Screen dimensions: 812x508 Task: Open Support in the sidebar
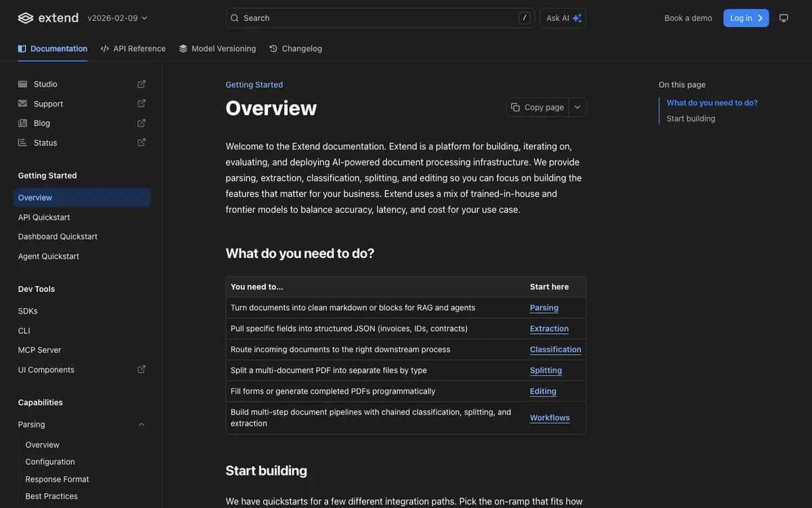tap(82, 104)
